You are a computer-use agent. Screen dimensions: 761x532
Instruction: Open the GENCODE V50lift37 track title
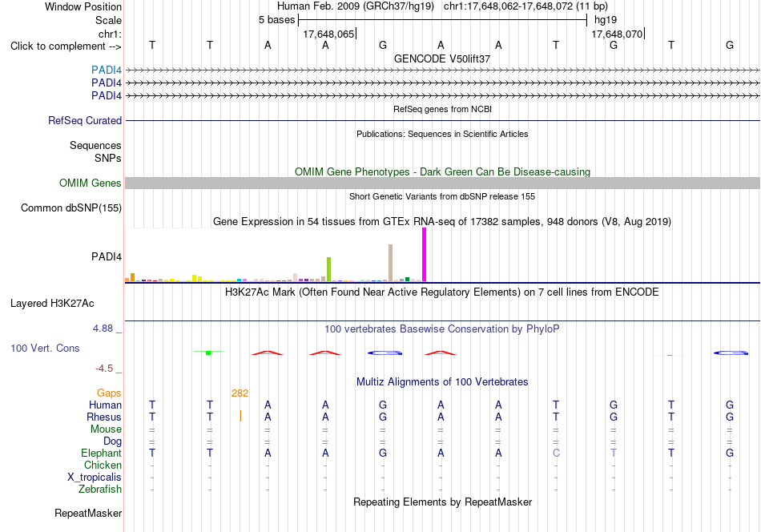click(442, 58)
